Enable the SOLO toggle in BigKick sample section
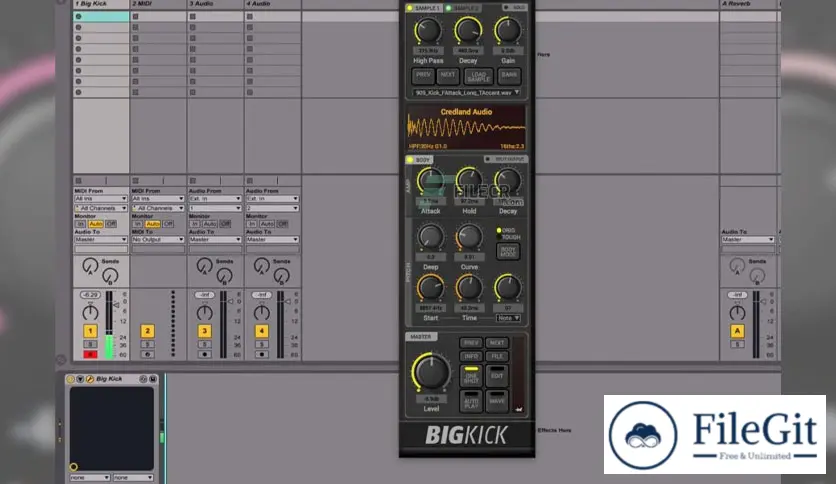836x484 pixels. 515,8
